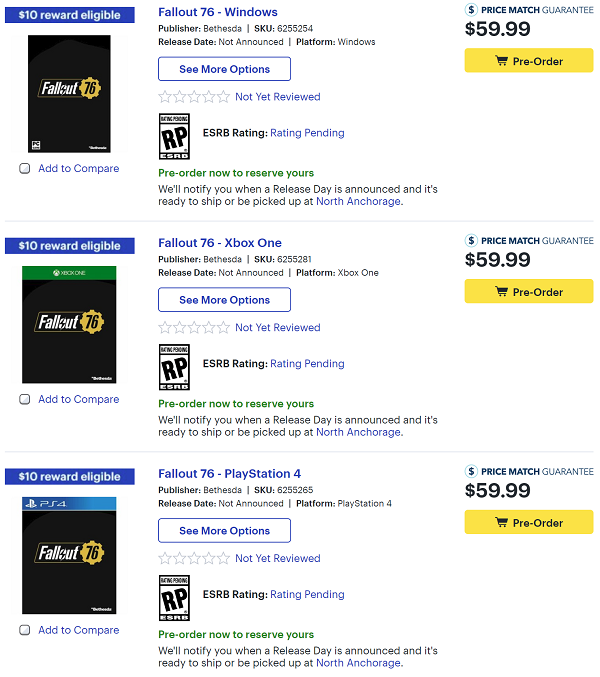Pre-Order Fallout 76 for Windows
Viewport: 600px width, 677px height.
pyautogui.click(x=529, y=61)
